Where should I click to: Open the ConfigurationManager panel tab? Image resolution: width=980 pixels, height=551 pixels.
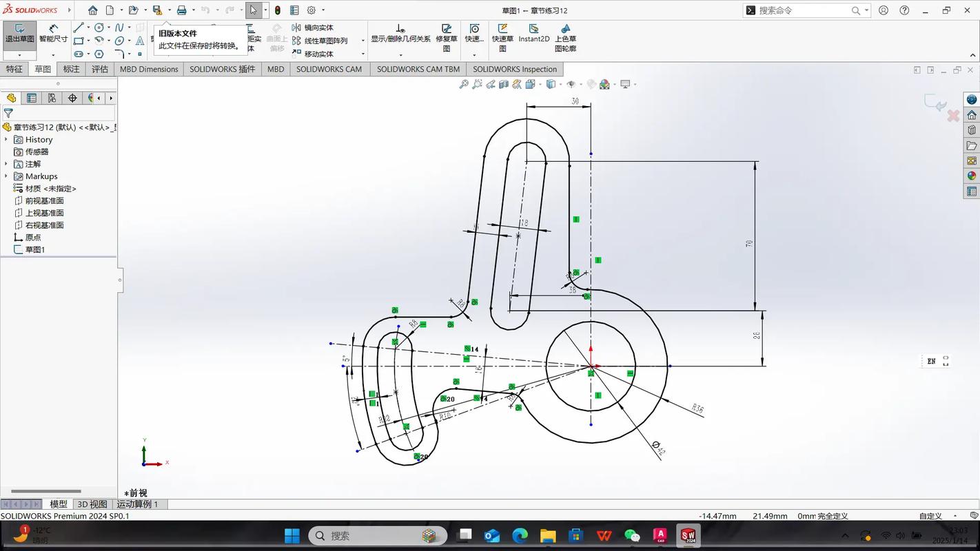pos(52,98)
